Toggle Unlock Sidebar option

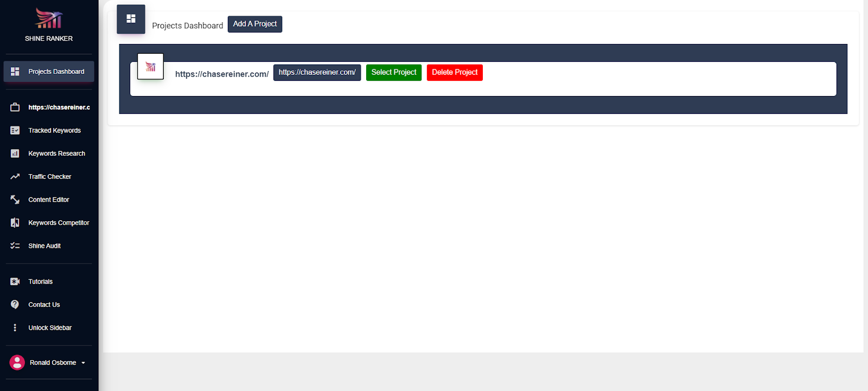(49, 328)
